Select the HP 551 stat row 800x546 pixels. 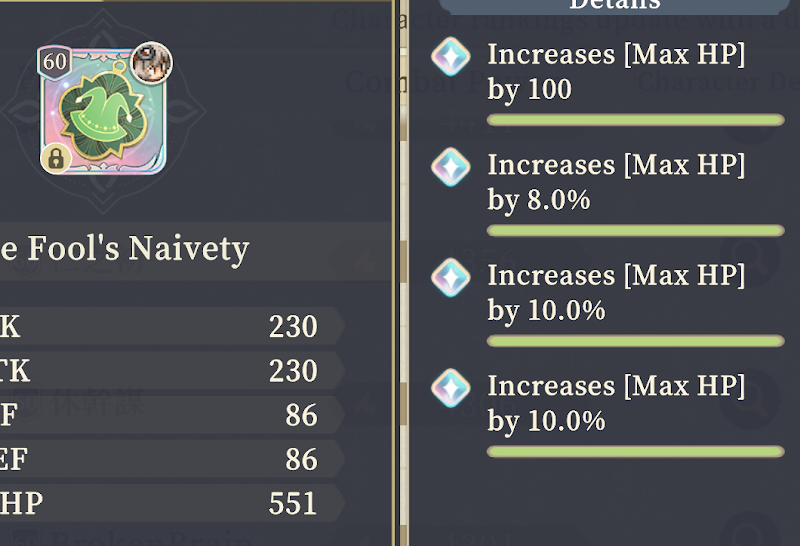tap(171, 503)
